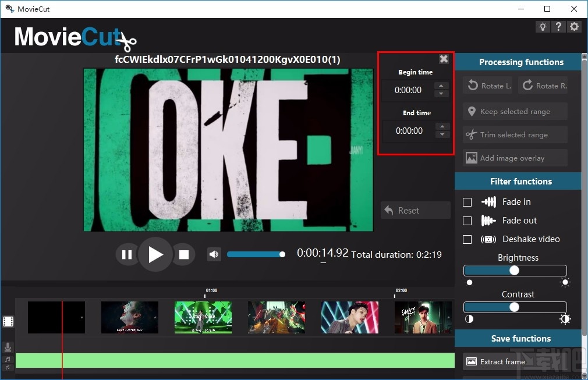The image size is (588, 380).
Task: Click the current time 0:00:14.92
Action: pyautogui.click(x=323, y=253)
